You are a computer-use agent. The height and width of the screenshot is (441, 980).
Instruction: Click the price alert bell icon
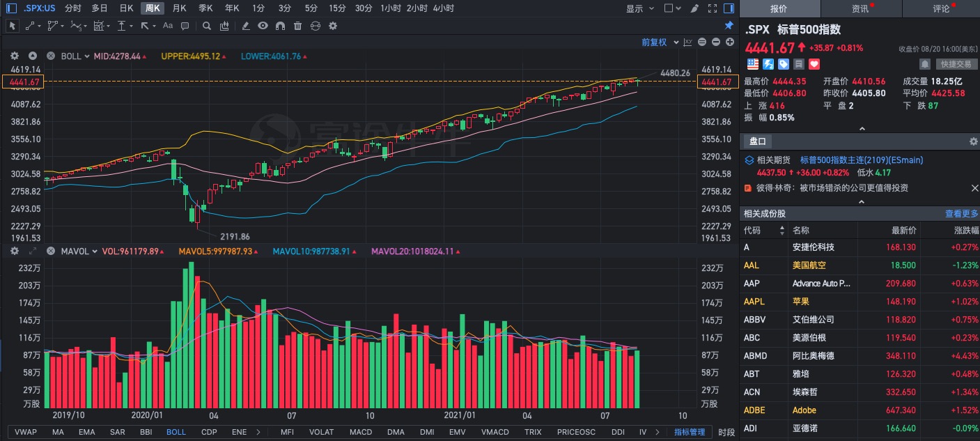[x=925, y=64]
